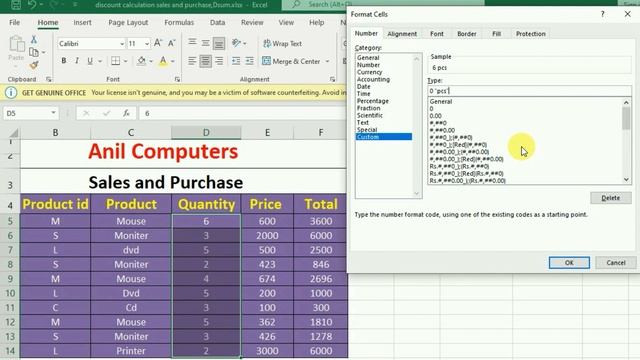Switch to the Data ribbon tab

(218, 22)
